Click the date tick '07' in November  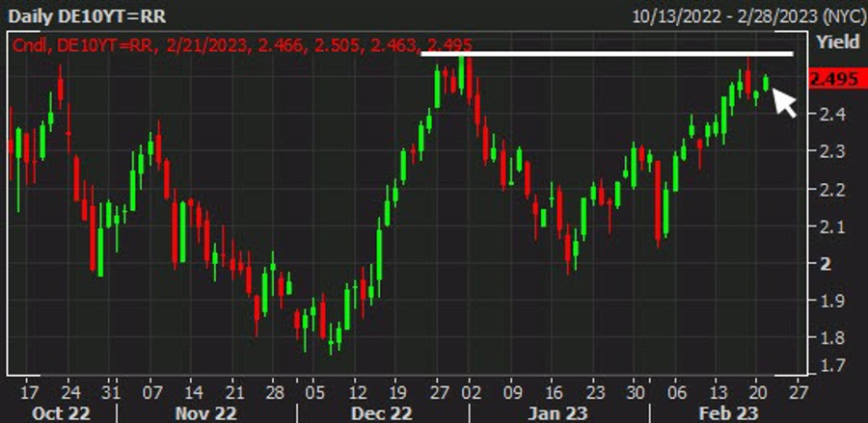(x=150, y=393)
